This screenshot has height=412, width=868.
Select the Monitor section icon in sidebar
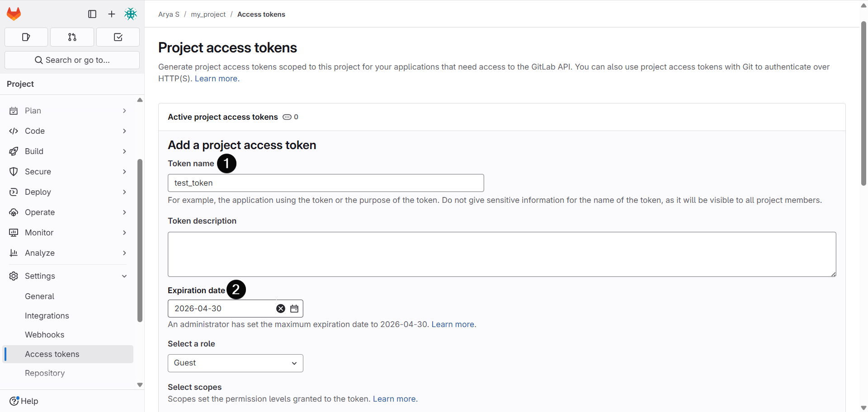14,232
